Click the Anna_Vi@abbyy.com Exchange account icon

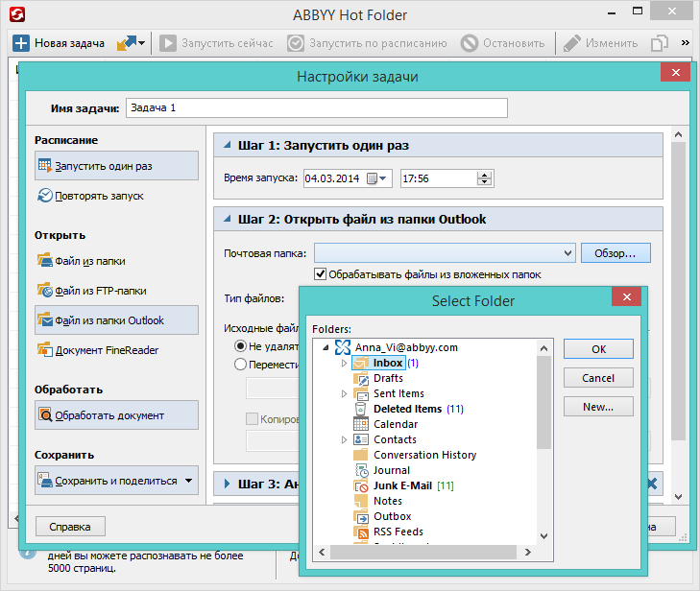click(x=343, y=347)
